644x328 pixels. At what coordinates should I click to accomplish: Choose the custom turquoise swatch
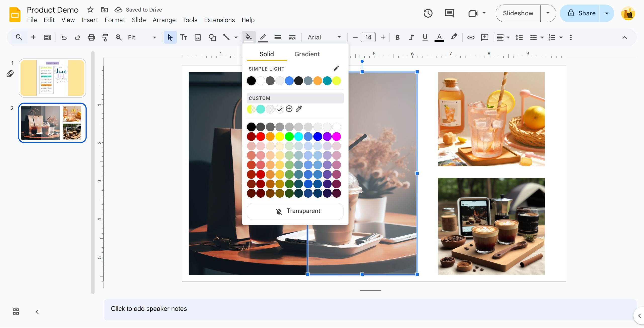261,109
